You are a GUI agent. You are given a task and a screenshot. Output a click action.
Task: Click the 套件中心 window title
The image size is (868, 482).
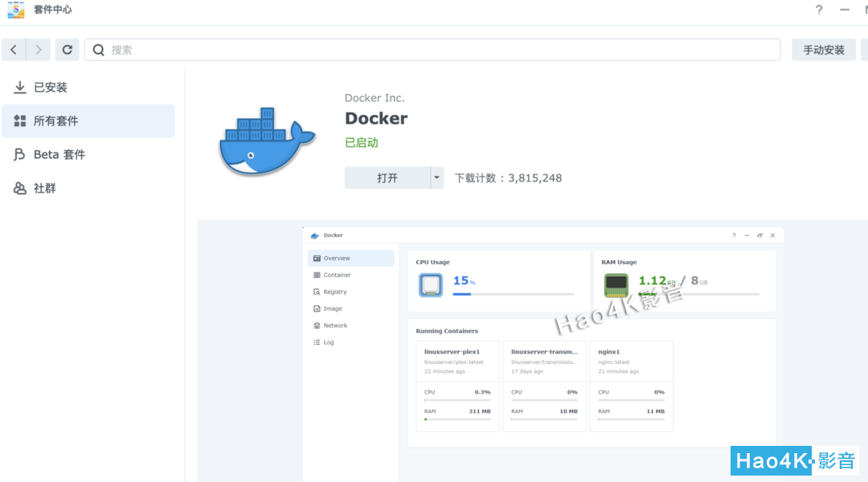(52, 10)
